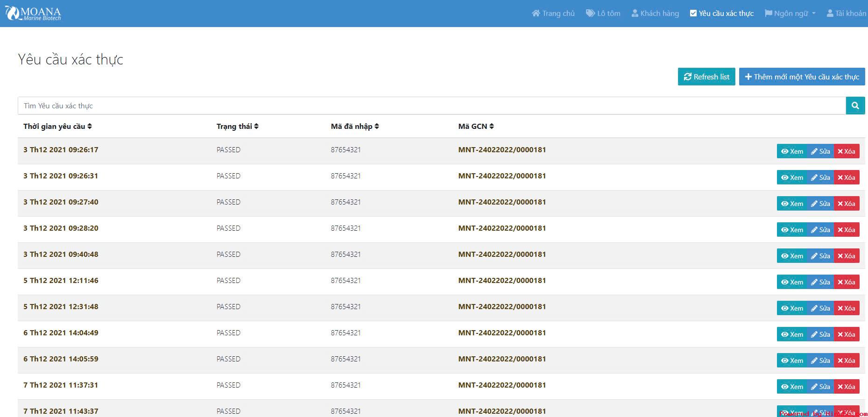868x417 pixels.
Task: Edit request from 5 Th12 2021 12:31:48
Action: 820,308
